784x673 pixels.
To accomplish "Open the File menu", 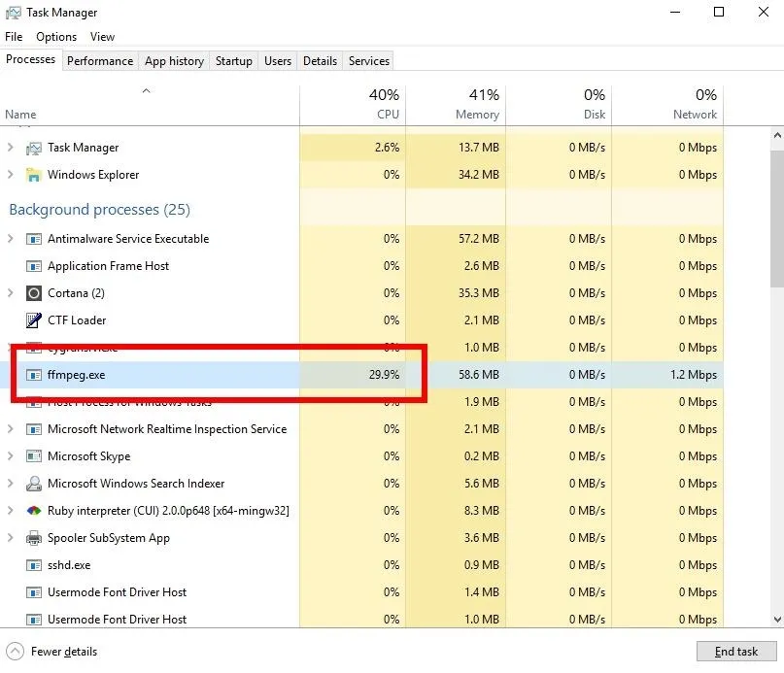I will tap(14, 37).
